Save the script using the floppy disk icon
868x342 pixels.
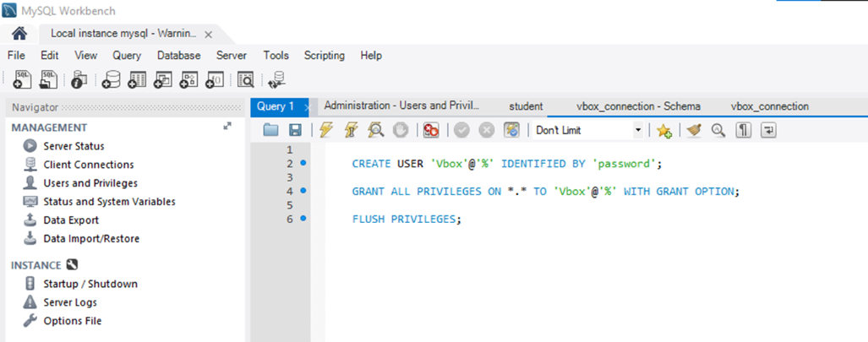295,131
